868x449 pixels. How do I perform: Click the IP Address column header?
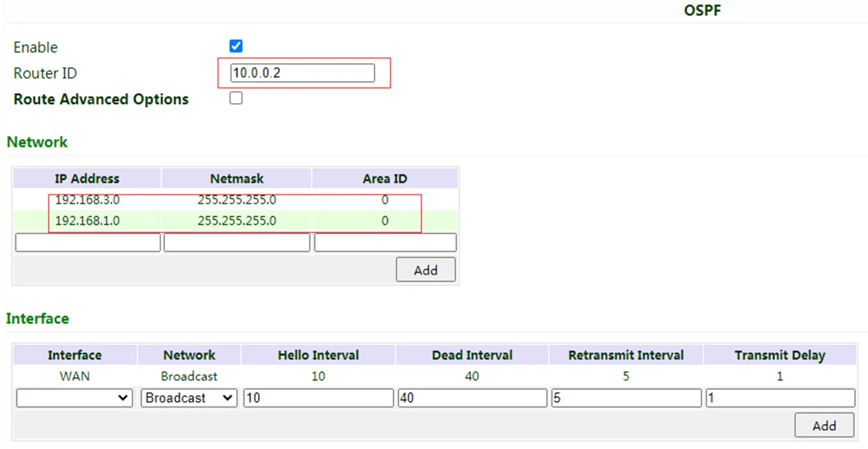click(x=87, y=178)
